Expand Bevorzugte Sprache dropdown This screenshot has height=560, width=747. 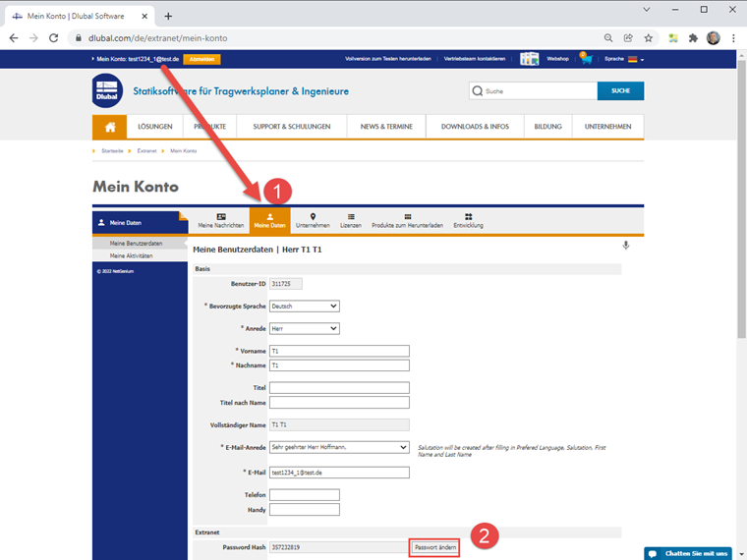click(x=305, y=307)
